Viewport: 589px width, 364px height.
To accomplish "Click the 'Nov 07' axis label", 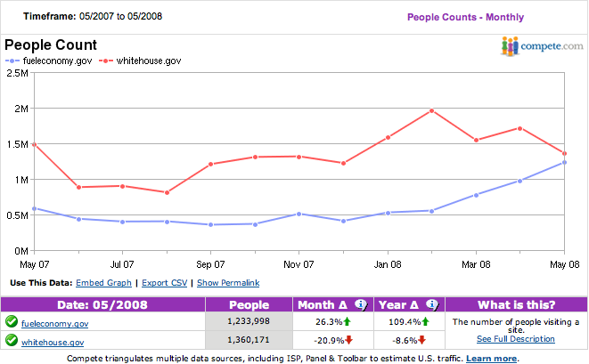I will 299,264.
